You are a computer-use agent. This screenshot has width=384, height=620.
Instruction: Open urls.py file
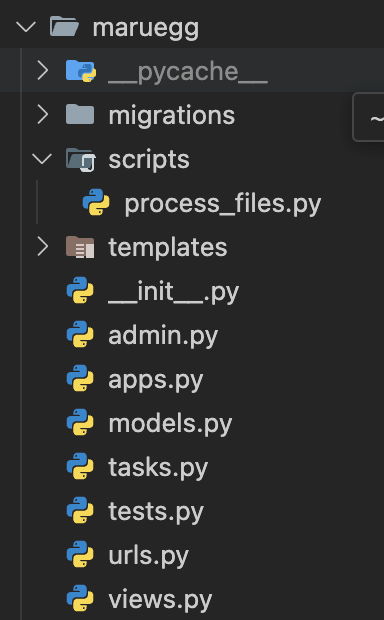point(149,556)
